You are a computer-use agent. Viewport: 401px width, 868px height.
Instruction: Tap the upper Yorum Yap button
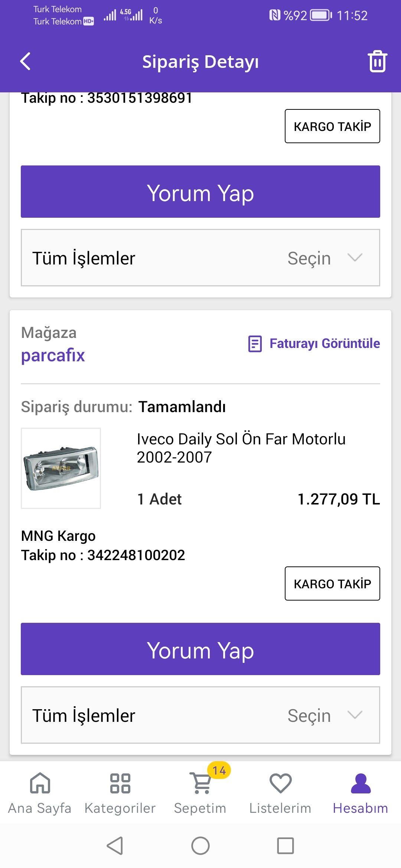coord(200,192)
